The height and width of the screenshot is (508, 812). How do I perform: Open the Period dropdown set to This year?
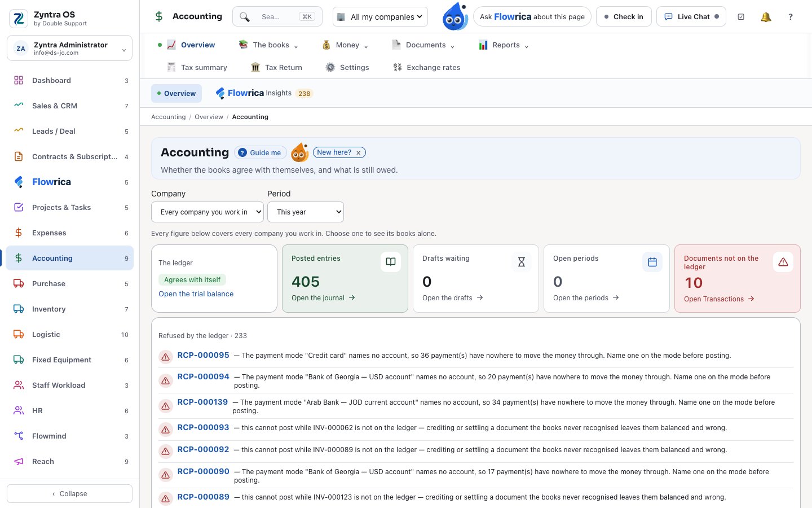click(x=306, y=212)
